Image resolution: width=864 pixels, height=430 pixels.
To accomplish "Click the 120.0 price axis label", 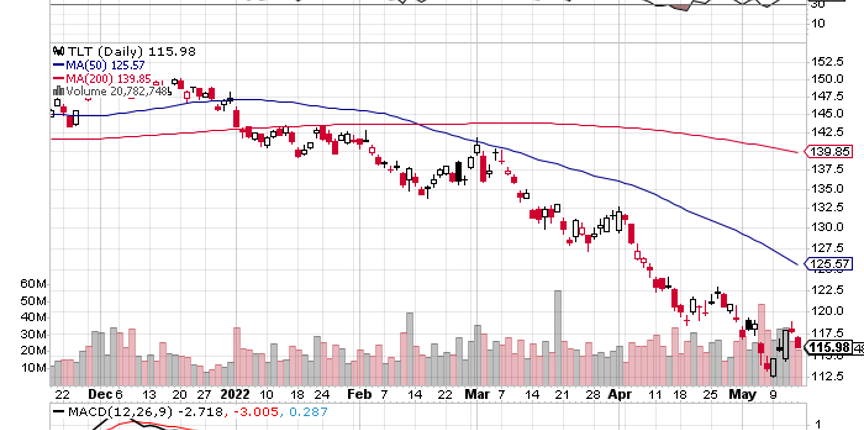I will [x=827, y=311].
